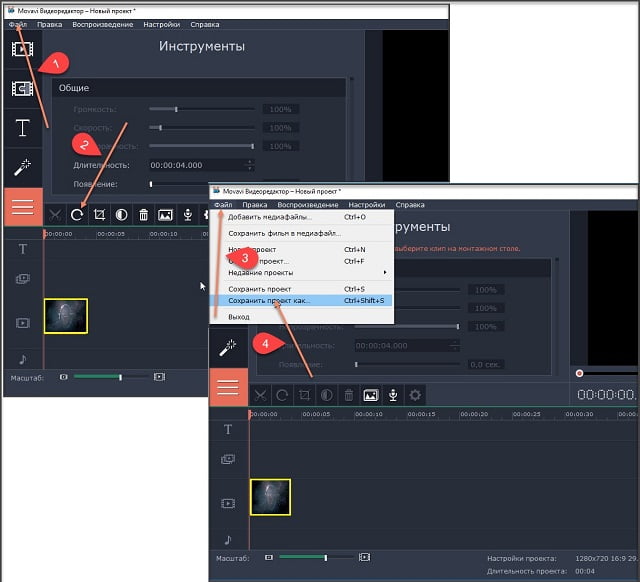Open Настройки menu in the front window
This screenshot has width=640, height=582.
coord(367,205)
